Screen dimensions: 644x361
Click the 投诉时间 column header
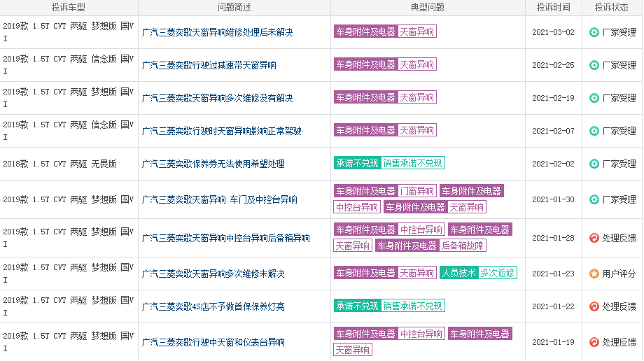tap(553, 7)
